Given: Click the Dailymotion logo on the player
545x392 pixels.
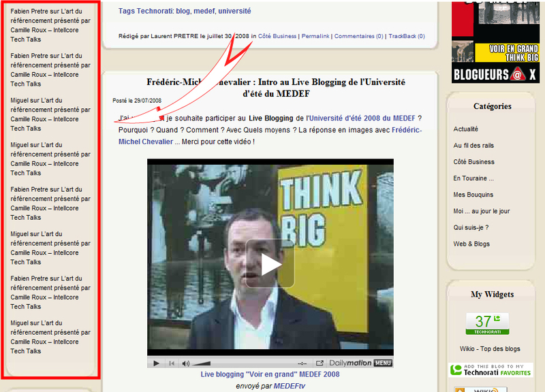Looking at the screenshot, I should [x=350, y=363].
